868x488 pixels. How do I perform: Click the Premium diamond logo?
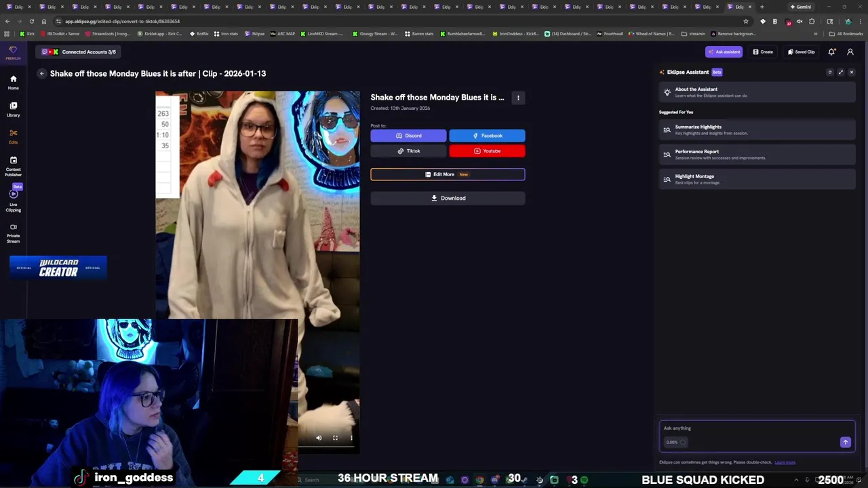pos(13,52)
